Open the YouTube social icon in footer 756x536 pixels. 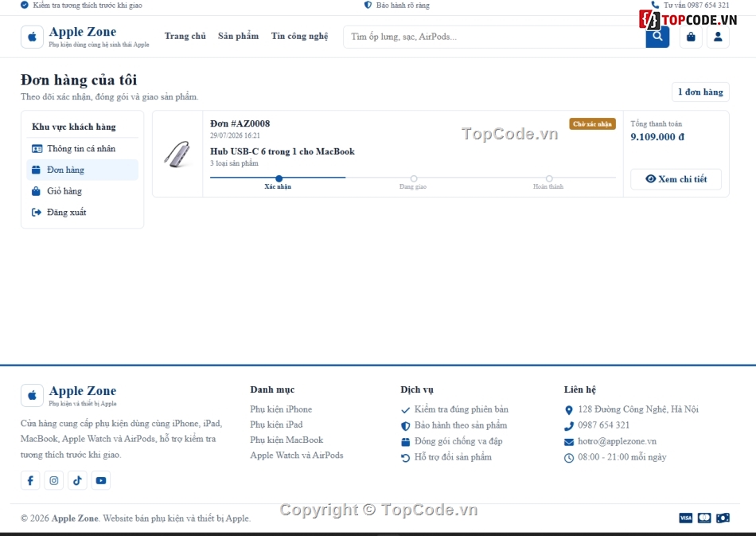101,480
